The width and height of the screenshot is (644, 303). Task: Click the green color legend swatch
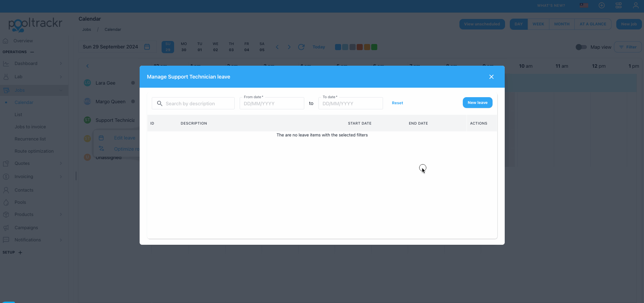pyautogui.click(x=374, y=47)
